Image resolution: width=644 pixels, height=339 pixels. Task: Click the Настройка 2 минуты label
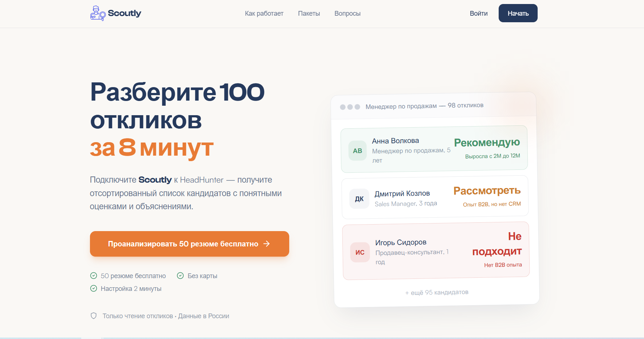pos(131,289)
